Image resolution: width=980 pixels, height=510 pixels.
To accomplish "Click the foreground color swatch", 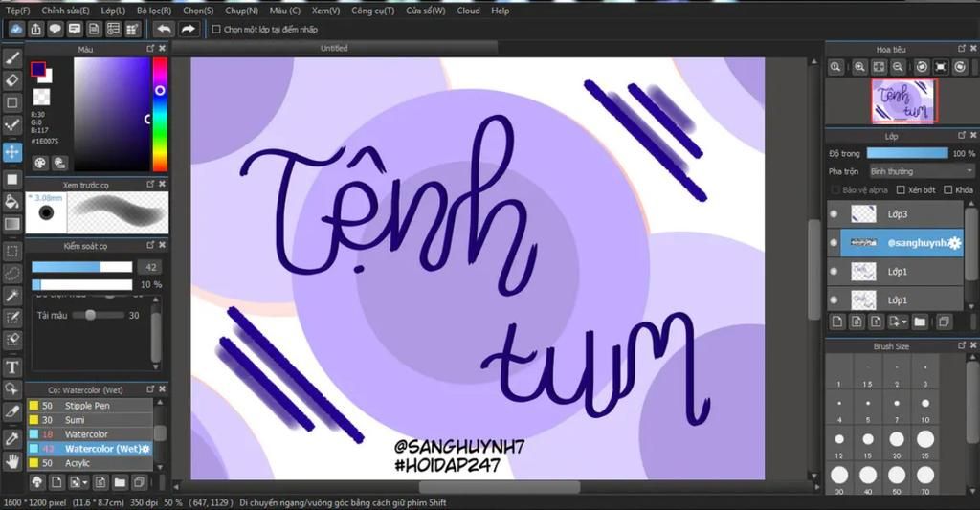I will pos(38,68).
